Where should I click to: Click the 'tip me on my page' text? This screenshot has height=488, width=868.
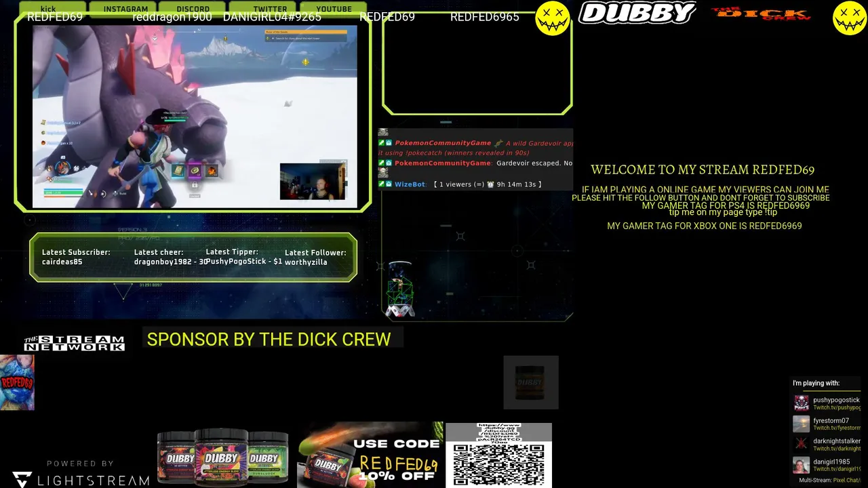click(x=723, y=212)
